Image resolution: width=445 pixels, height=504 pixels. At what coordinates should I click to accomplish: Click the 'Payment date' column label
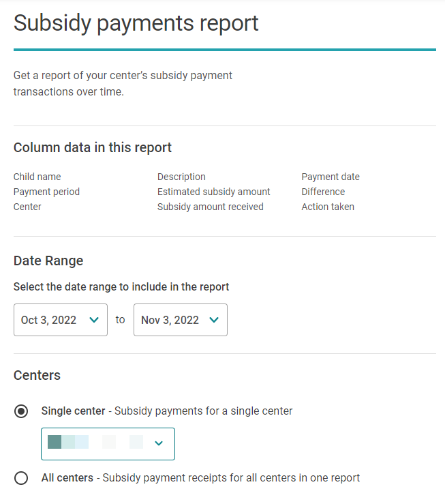[331, 177]
